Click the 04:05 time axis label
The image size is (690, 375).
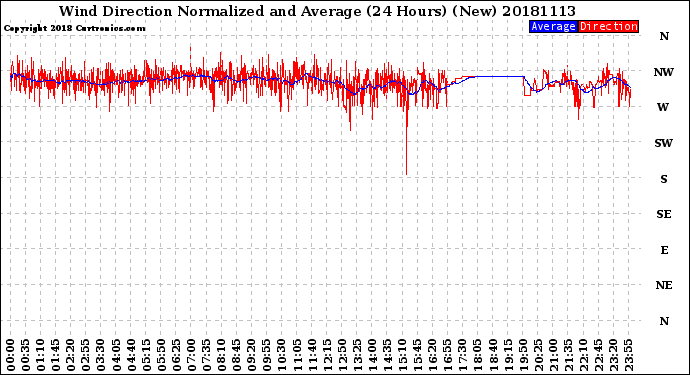click(117, 355)
